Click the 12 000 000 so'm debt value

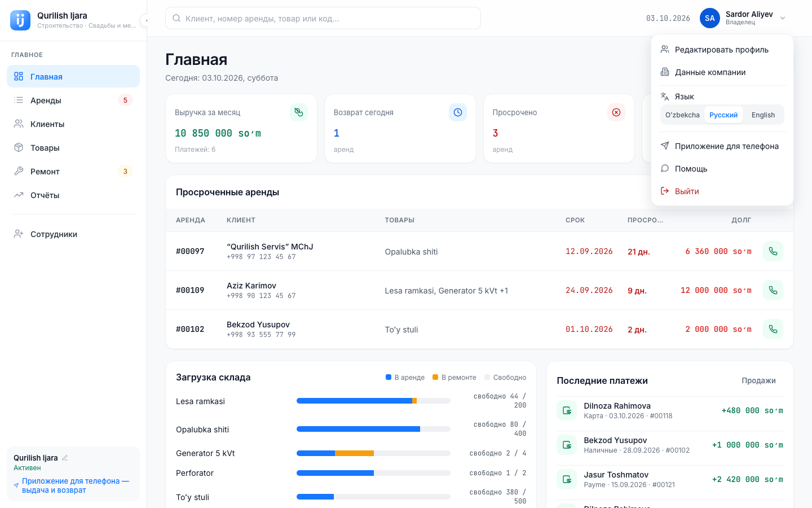pos(716,290)
